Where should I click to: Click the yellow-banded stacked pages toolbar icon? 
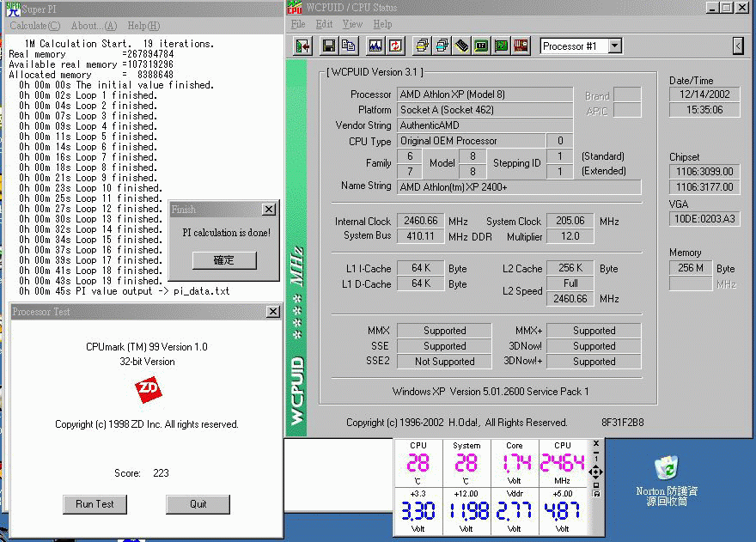click(x=422, y=46)
